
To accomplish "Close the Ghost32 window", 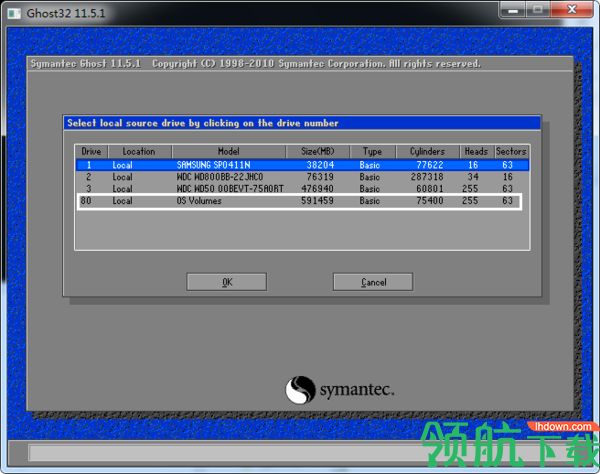I will 572,10.
